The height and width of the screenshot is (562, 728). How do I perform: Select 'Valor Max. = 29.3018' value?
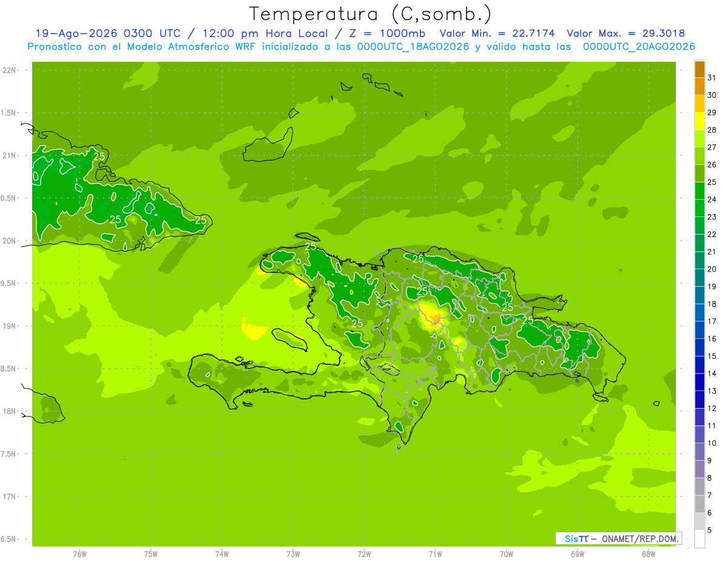tap(626, 33)
